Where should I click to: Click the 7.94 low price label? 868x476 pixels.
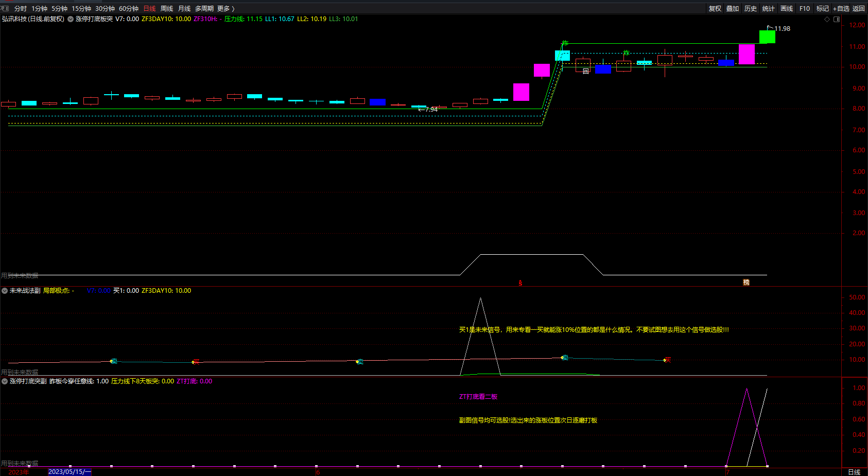431,110
